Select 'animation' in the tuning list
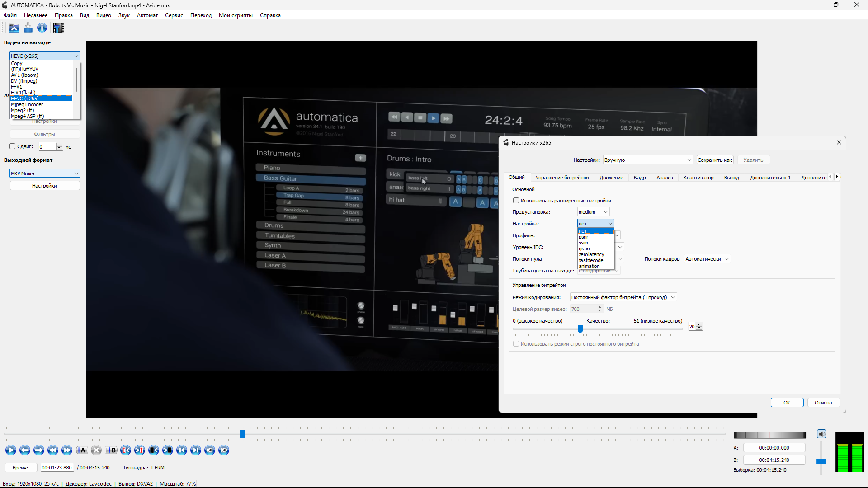This screenshot has height=488, width=868. click(x=596, y=266)
